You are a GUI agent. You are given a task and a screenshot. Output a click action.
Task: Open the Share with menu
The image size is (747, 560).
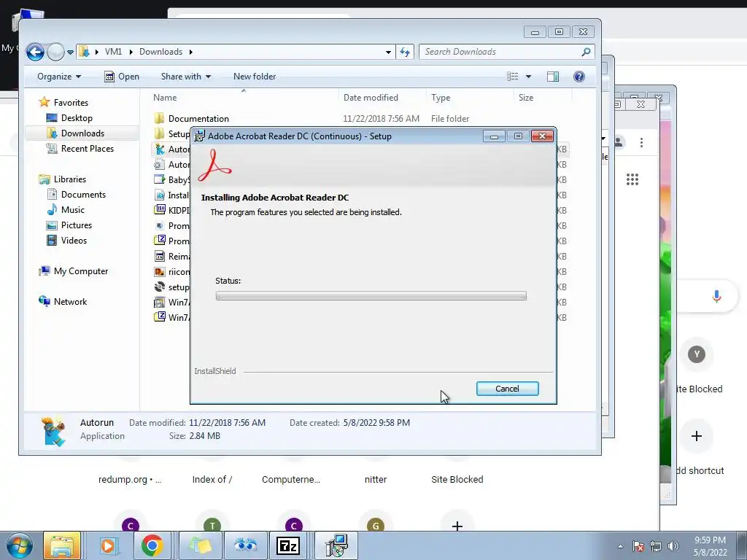[x=186, y=77]
